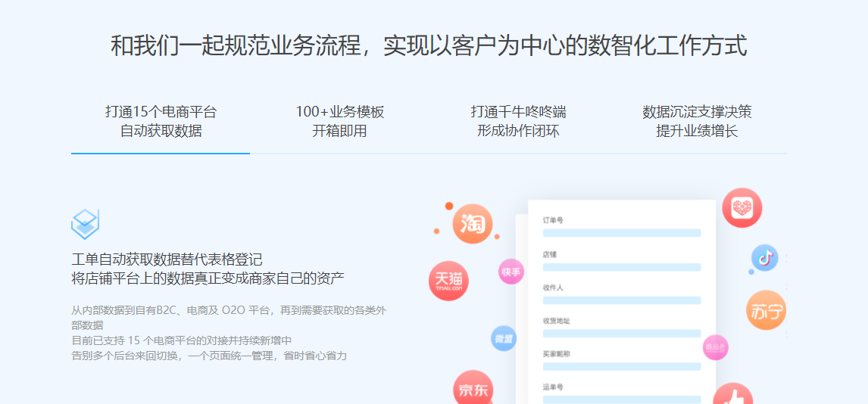The width and height of the screenshot is (868, 404).
Task: Click the 收货地址 field bar
Action: click(622, 333)
